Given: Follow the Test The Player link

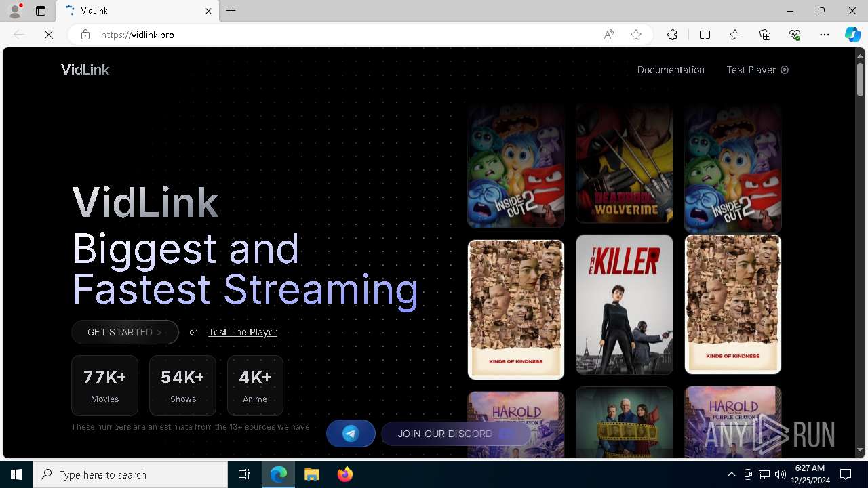Looking at the screenshot, I should pyautogui.click(x=243, y=332).
